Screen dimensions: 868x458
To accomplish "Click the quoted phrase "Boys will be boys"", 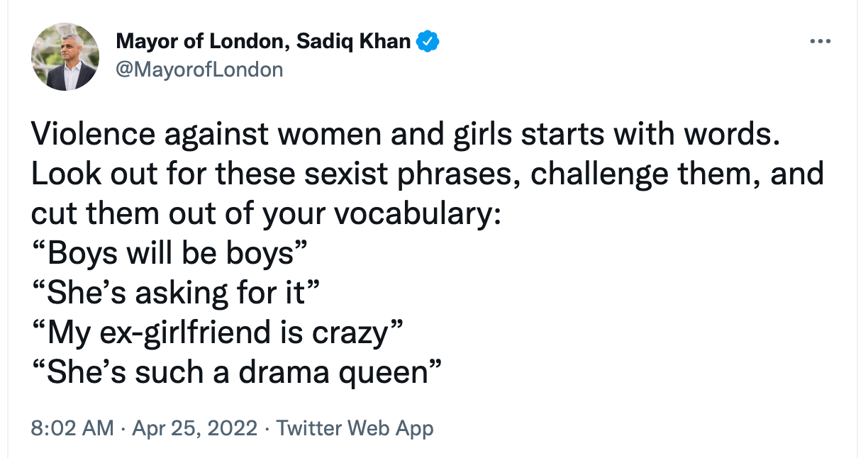I will click(x=172, y=253).
